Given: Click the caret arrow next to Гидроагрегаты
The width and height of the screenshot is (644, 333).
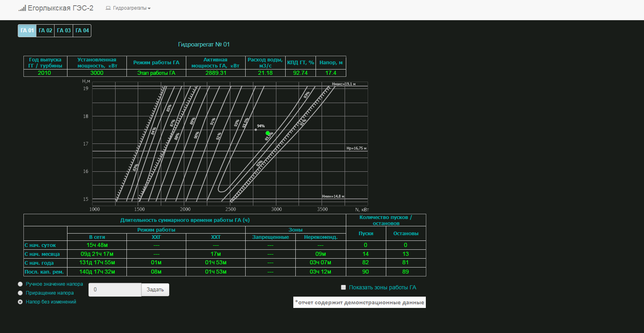Looking at the screenshot, I should pos(149,8).
